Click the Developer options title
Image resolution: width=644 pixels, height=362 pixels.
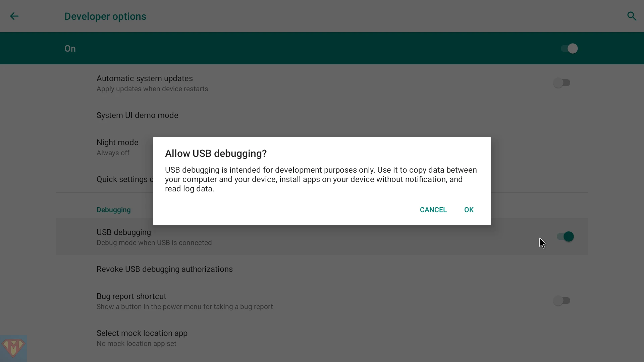tap(105, 16)
